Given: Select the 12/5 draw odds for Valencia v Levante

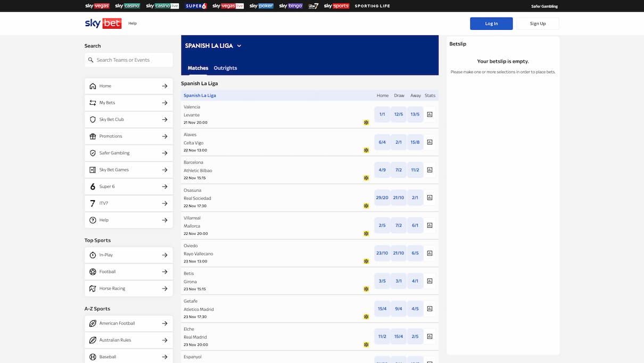Looking at the screenshot, I should click(x=399, y=114).
